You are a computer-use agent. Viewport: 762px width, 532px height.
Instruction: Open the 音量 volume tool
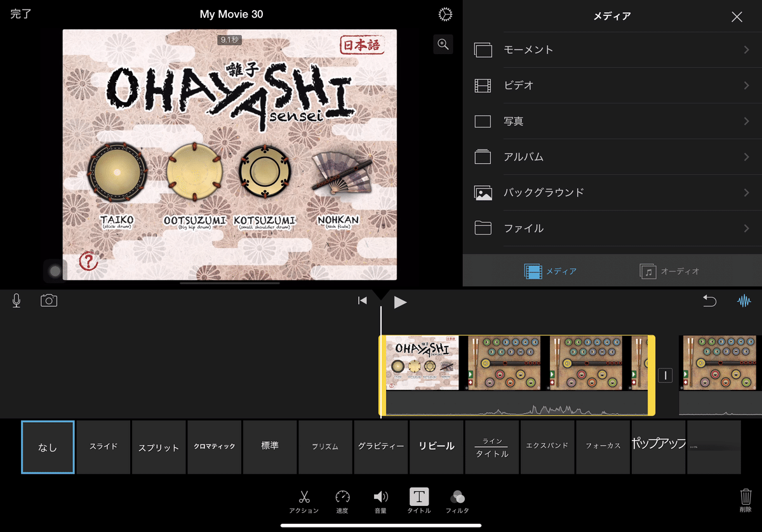[380, 501]
